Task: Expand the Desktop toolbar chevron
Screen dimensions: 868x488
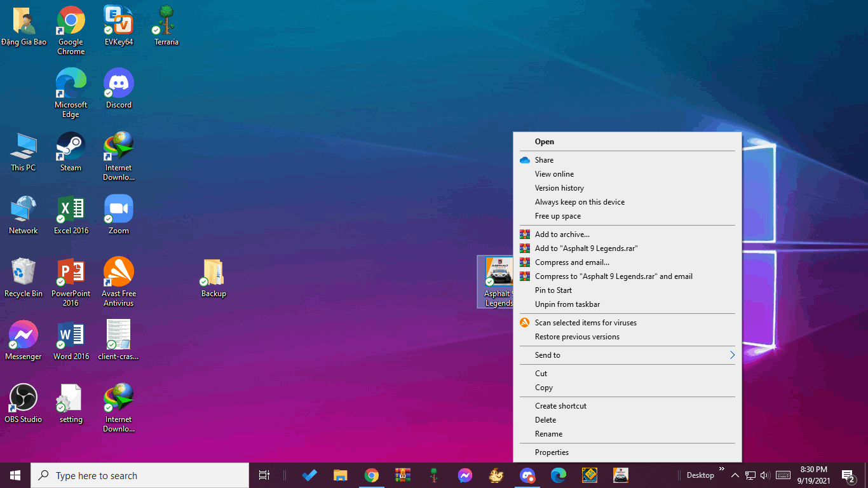Action: pos(722,470)
